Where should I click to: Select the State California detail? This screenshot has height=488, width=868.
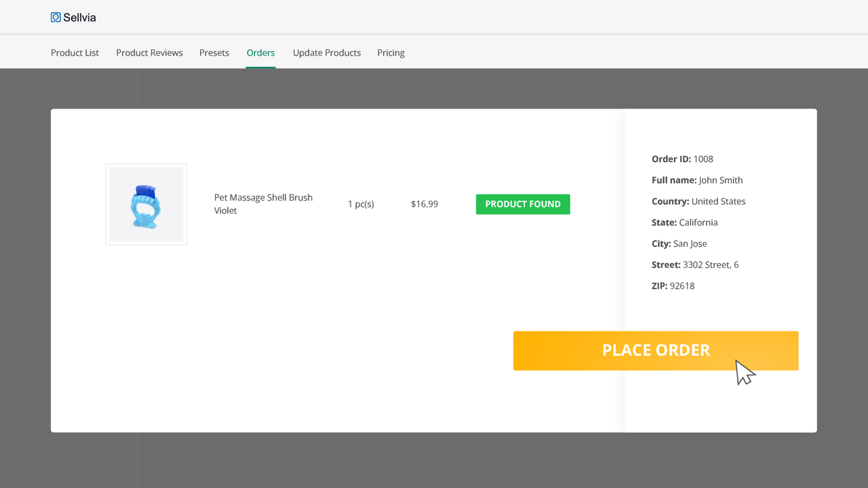point(700,222)
